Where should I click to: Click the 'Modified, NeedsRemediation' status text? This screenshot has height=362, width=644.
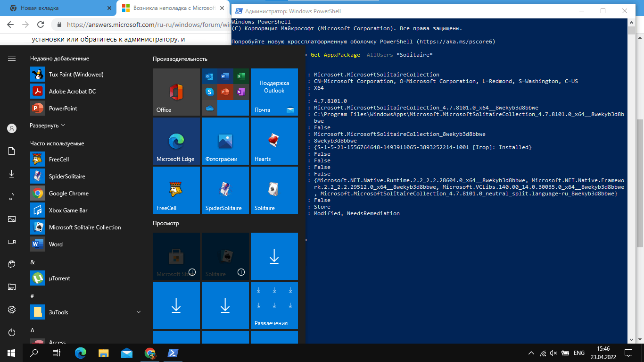[357, 213]
